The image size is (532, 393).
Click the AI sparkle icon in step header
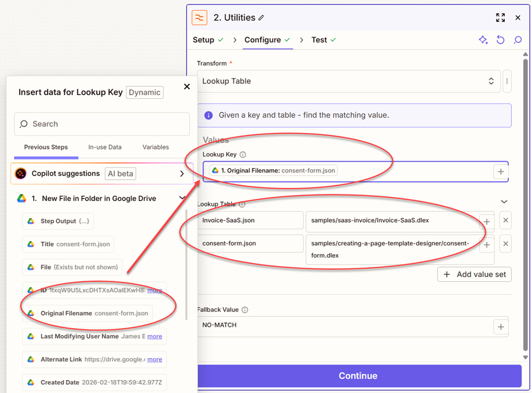click(483, 40)
